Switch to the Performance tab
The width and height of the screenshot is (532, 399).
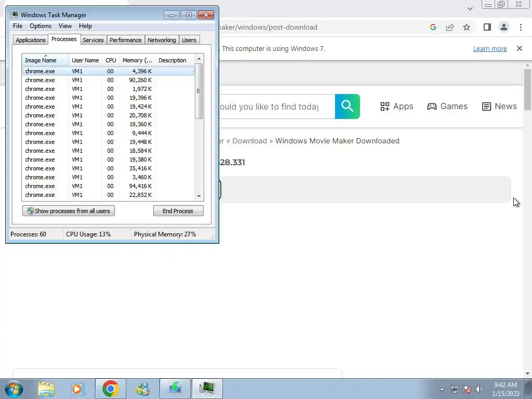pyautogui.click(x=126, y=40)
